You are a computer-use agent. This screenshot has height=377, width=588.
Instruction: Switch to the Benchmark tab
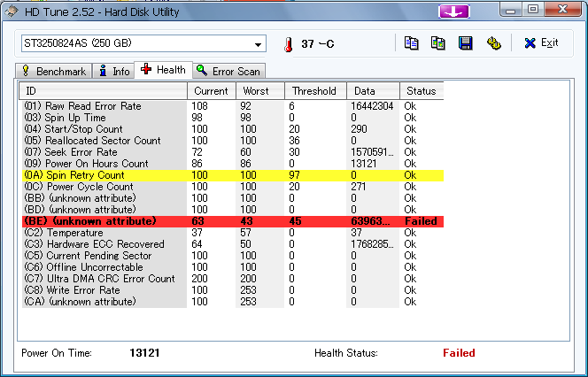pos(54,71)
